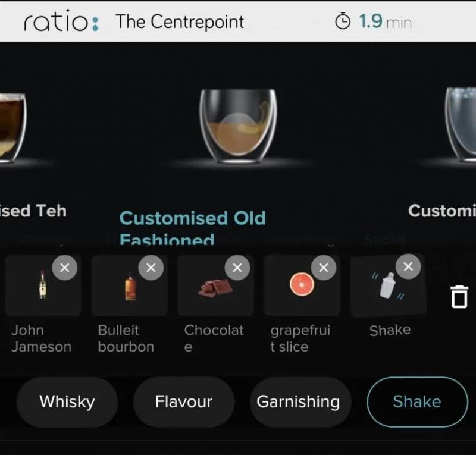Viewport: 476px width, 455px height.
Task: Click the trash bin icon to clear ingredients
Action: (x=459, y=297)
